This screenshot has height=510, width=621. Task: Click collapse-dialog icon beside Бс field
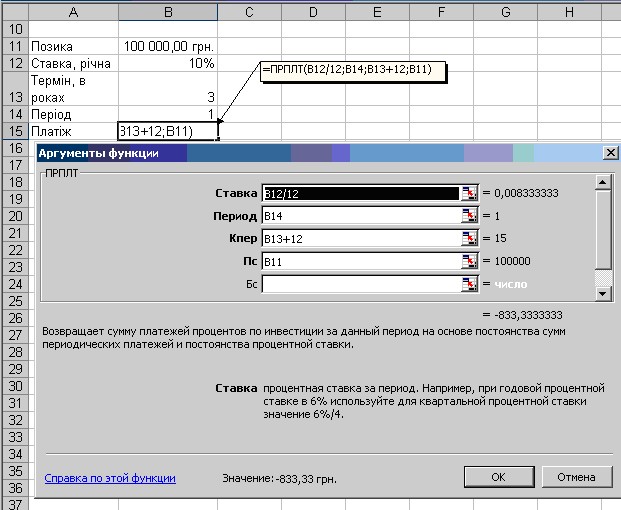(469, 285)
